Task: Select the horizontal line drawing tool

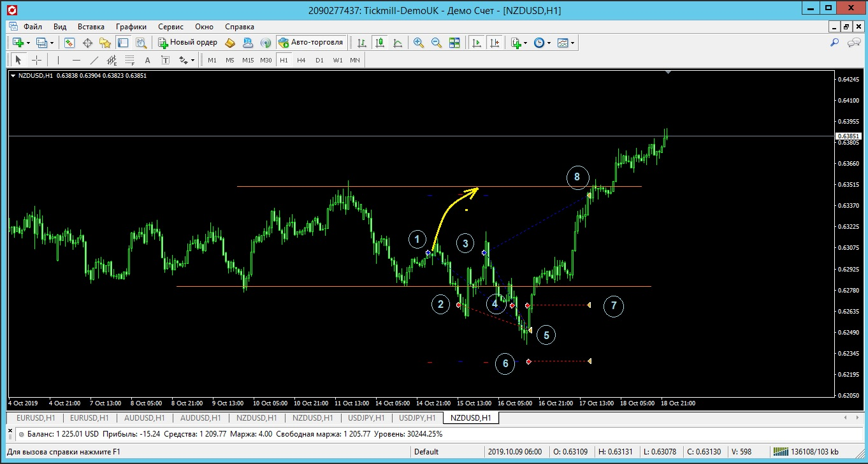Action: (76, 60)
